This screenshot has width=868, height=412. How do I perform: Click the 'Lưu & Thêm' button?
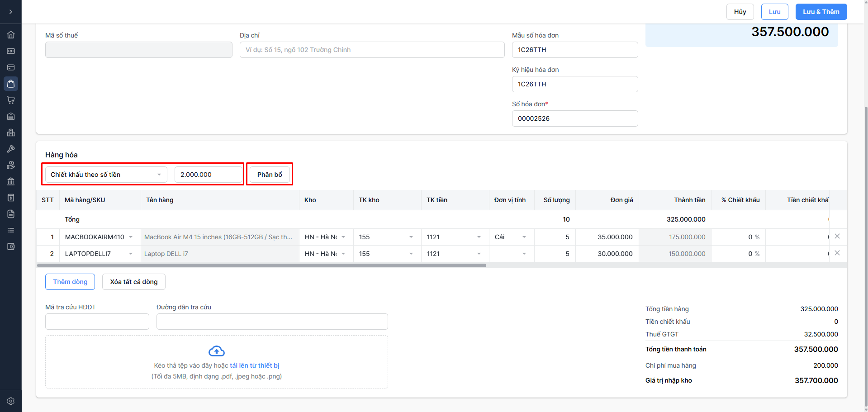[x=821, y=12]
